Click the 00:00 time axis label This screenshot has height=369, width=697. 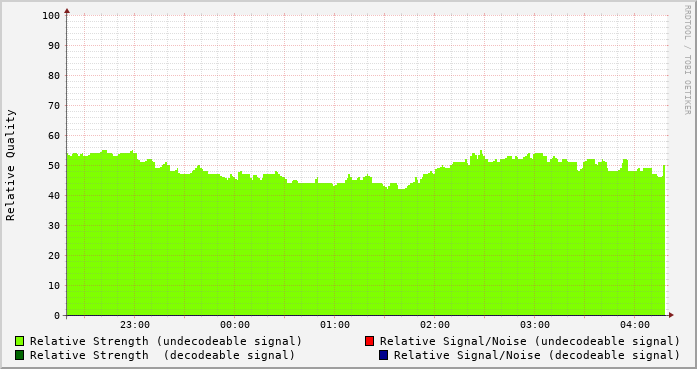(x=235, y=325)
